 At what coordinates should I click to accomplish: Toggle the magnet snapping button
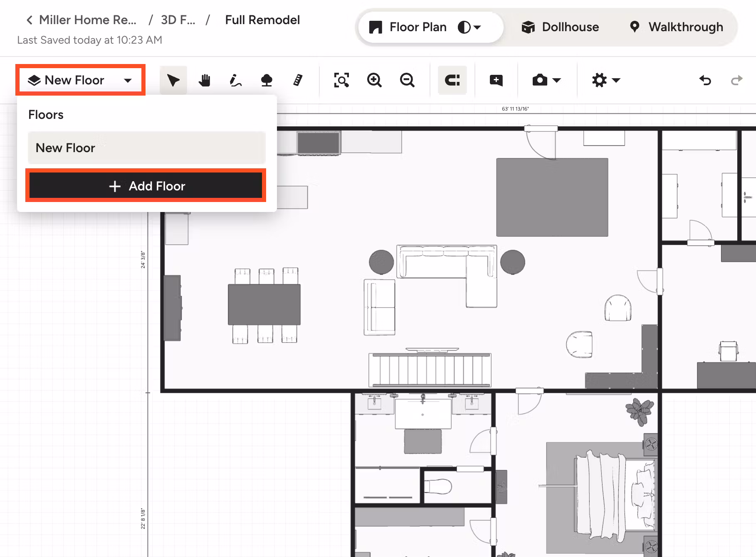[452, 80]
